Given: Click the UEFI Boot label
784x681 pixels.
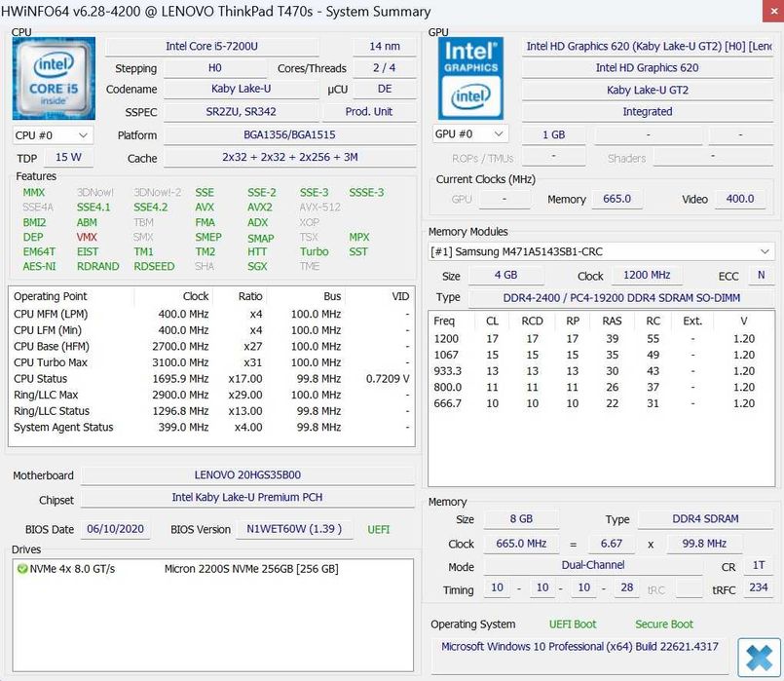Looking at the screenshot, I should [x=573, y=624].
